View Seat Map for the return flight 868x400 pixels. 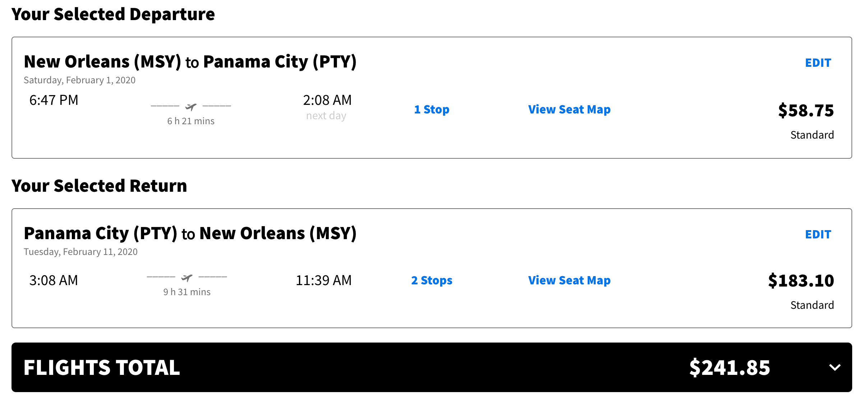[569, 280]
